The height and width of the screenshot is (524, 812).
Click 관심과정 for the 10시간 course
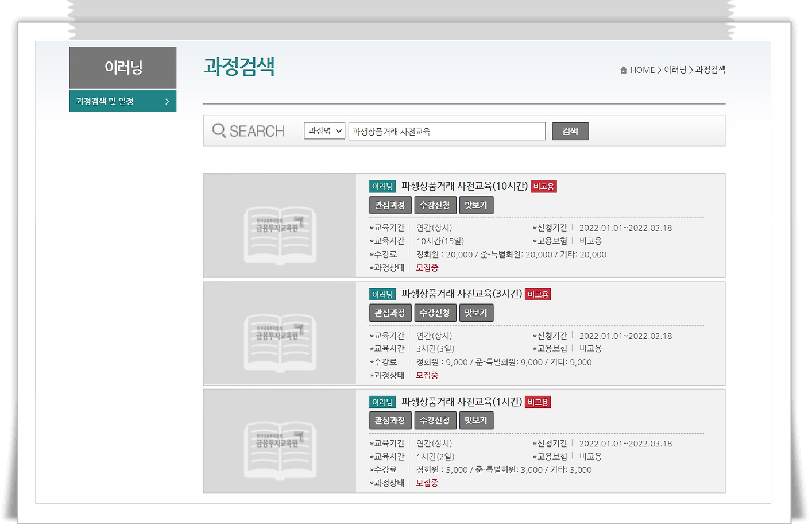click(x=390, y=205)
